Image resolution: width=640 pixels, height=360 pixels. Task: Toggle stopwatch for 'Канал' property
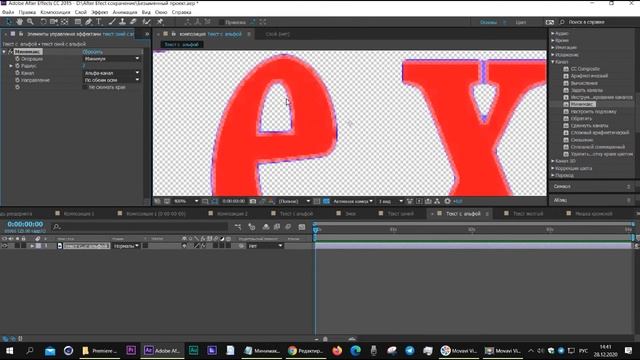point(17,73)
